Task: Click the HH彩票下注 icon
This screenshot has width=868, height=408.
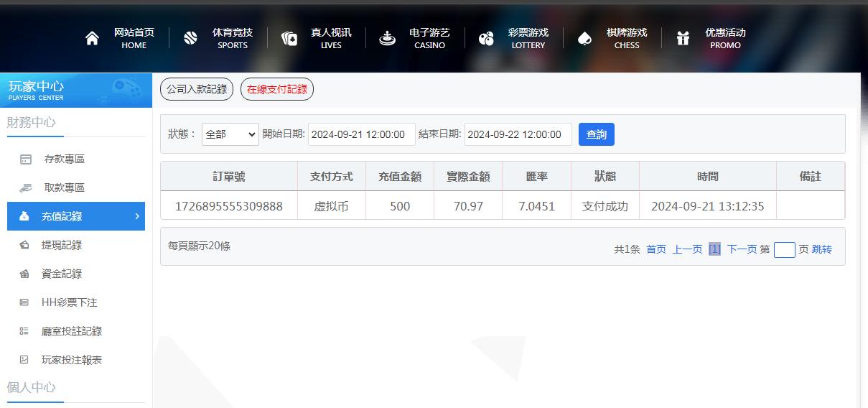Action: [24, 302]
